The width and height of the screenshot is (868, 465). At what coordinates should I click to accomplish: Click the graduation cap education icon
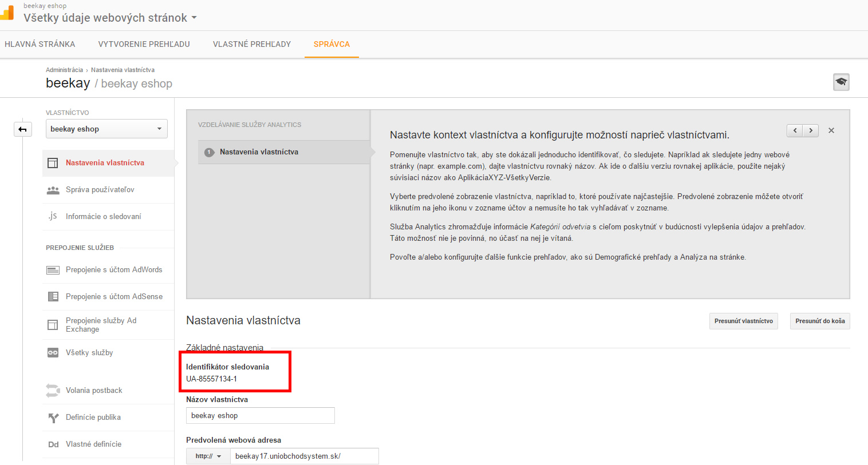pos(841,82)
